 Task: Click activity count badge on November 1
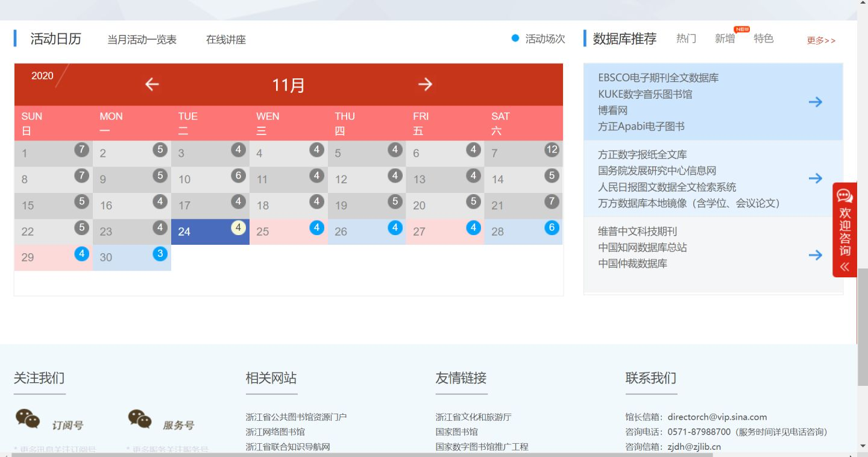click(82, 150)
